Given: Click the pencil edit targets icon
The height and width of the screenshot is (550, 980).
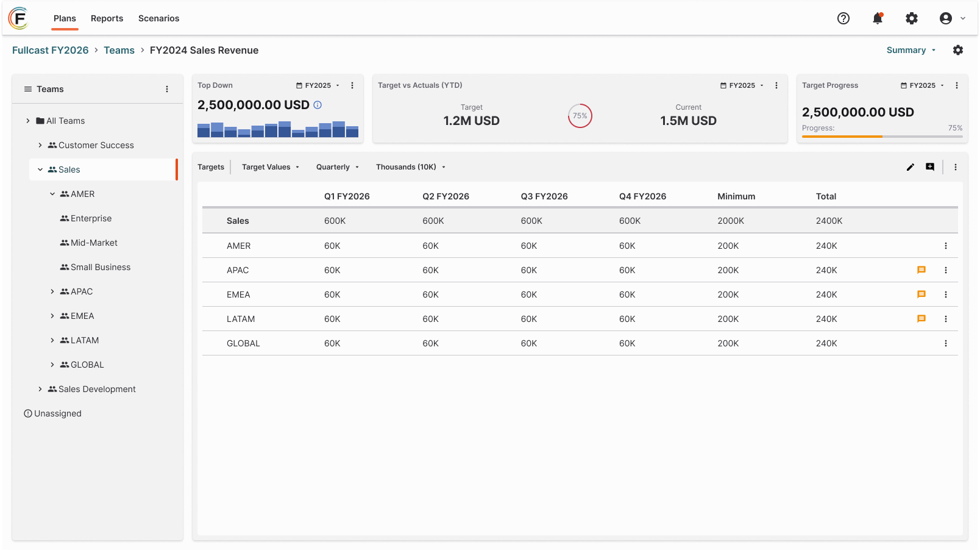Looking at the screenshot, I should tap(911, 167).
